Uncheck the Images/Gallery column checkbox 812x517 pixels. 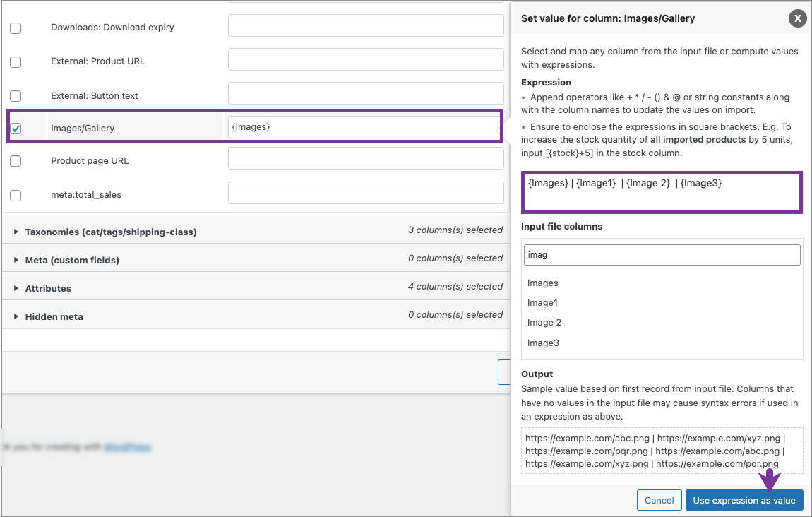pos(16,128)
